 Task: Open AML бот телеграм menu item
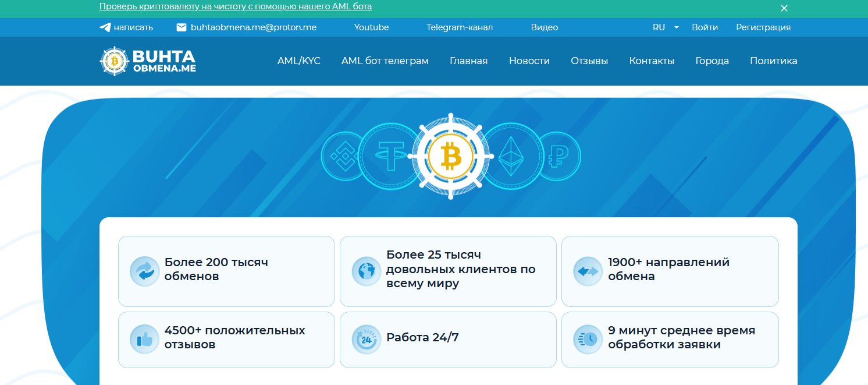point(385,61)
